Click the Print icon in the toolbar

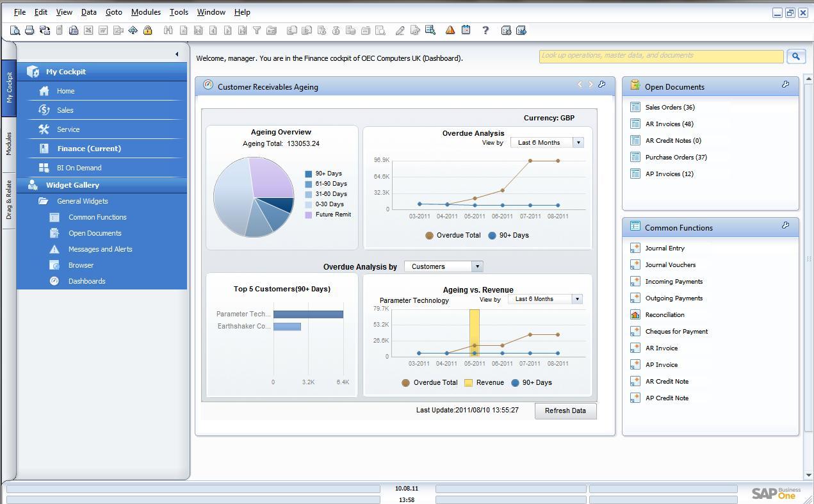tap(30, 30)
